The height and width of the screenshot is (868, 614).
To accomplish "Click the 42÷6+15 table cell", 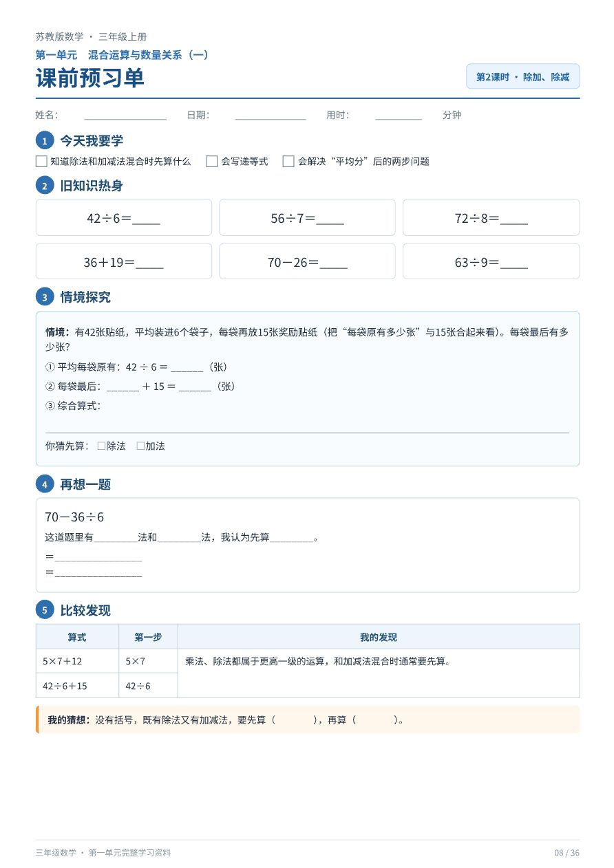I will click(77, 686).
